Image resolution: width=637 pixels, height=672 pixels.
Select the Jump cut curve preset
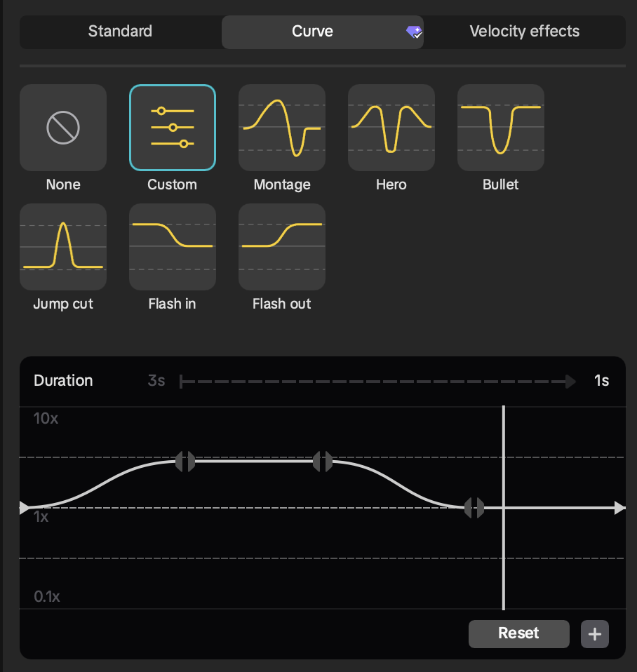click(63, 247)
